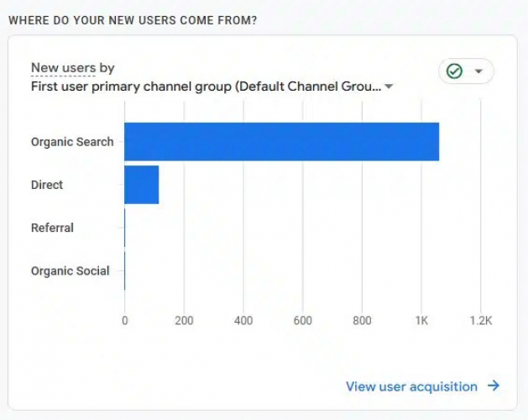528x420 pixels.
Task: Click the Organic Search row label
Action: pos(72,142)
